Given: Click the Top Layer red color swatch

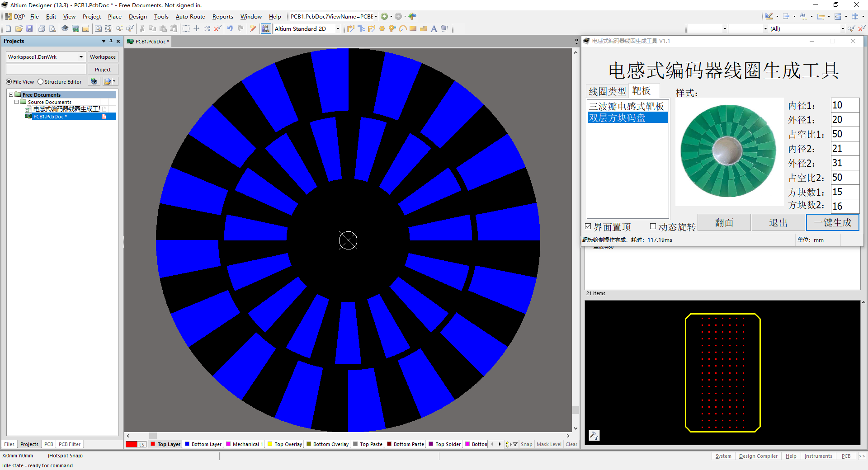Looking at the screenshot, I should click(153, 444).
